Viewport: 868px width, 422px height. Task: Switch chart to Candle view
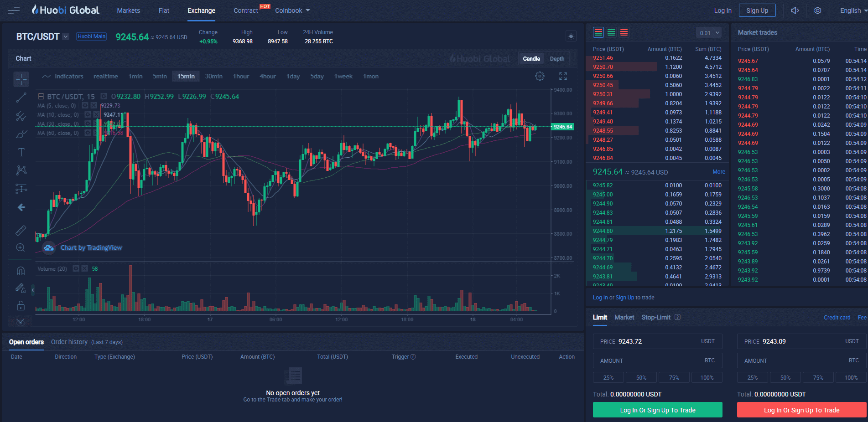pos(531,59)
